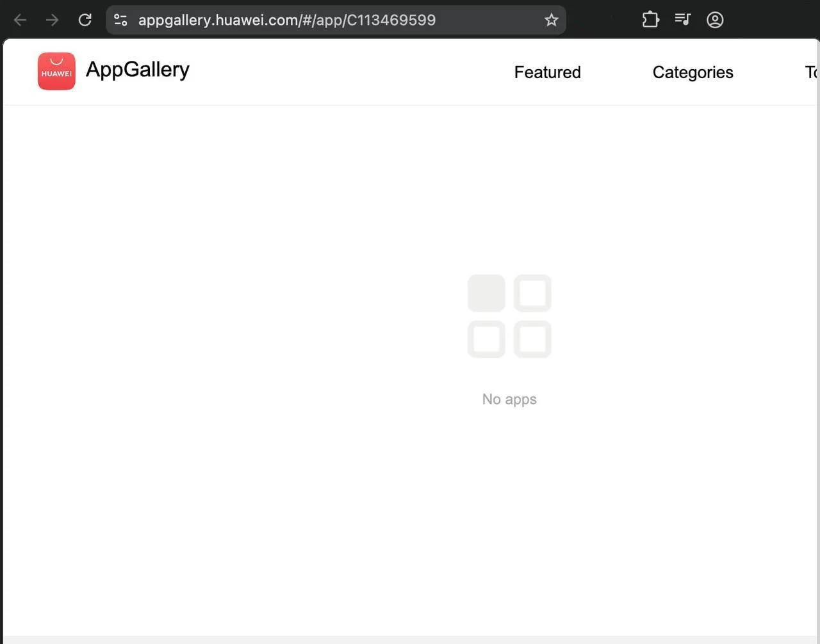Click the empty apps grid placeholder icon

(509, 316)
